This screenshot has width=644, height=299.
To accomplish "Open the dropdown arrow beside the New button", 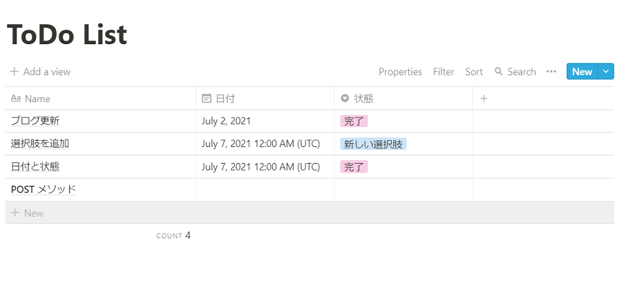I will (x=606, y=72).
